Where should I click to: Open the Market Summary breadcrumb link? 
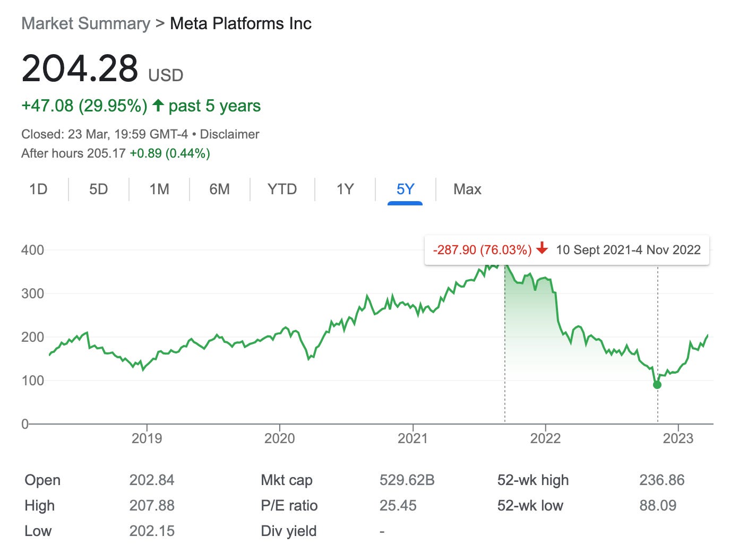tap(86, 23)
